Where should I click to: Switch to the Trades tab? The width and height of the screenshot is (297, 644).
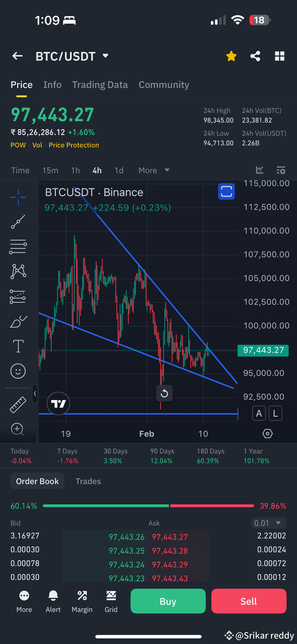point(88,481)
